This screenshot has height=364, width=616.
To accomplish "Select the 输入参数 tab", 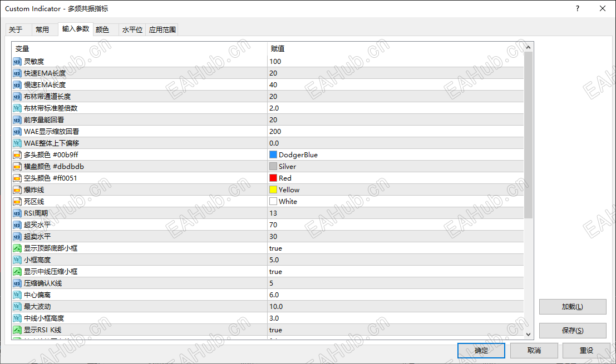I will (76, 29).
